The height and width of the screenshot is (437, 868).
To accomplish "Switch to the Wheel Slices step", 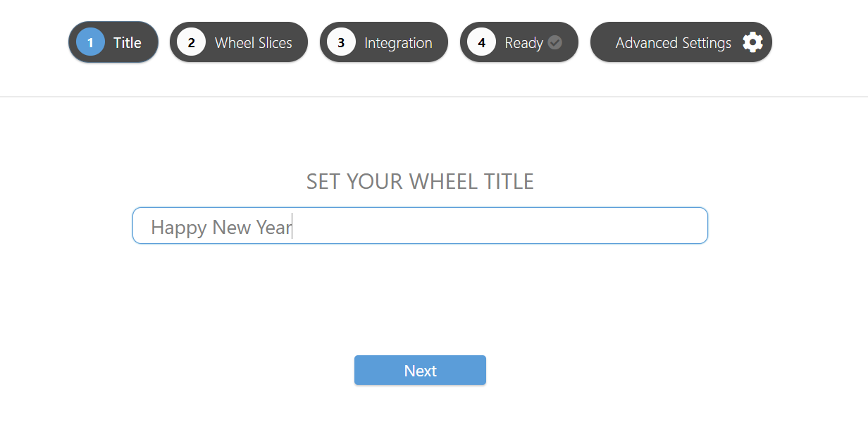I will (239, 42).
